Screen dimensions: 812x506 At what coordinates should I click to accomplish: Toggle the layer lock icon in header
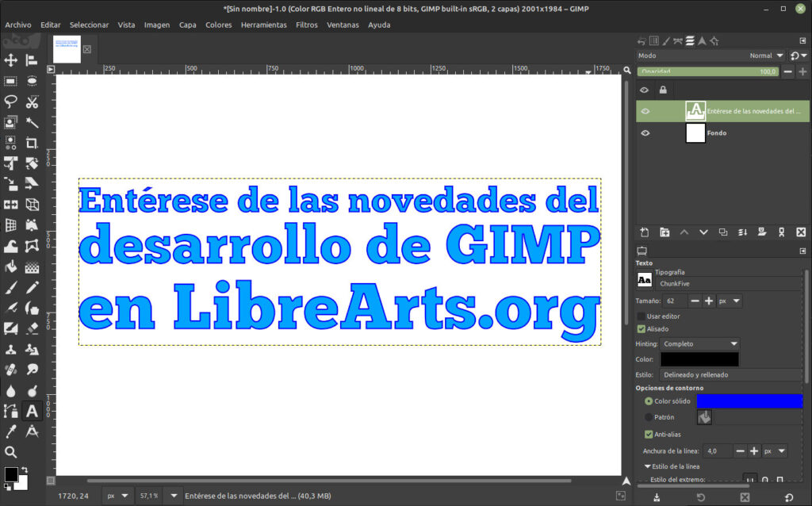tap(663, 90)
